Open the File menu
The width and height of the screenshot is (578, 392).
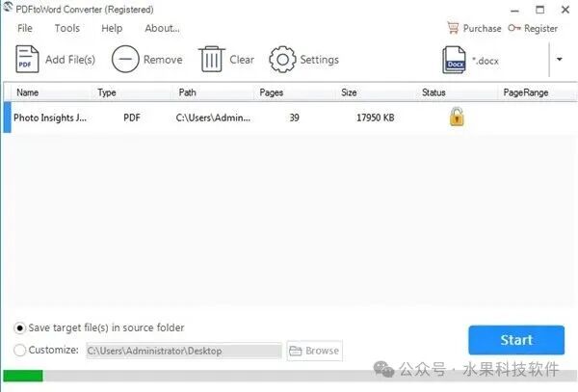click(25, 28)
